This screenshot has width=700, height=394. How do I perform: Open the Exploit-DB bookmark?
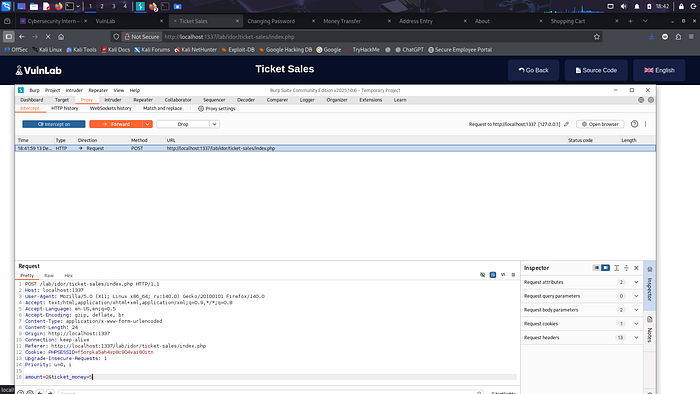point(238,50)
